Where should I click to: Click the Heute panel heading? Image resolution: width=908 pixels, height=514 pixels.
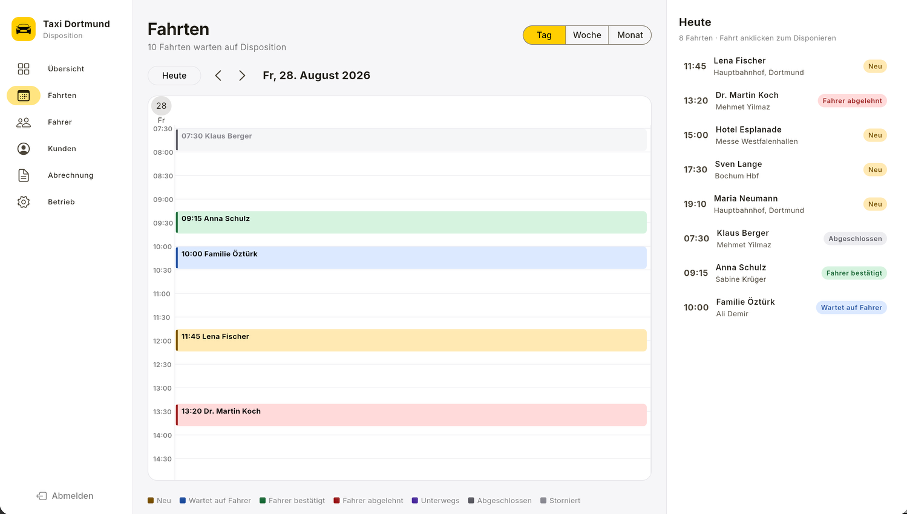pyautogui.click(x=695, y=23)
